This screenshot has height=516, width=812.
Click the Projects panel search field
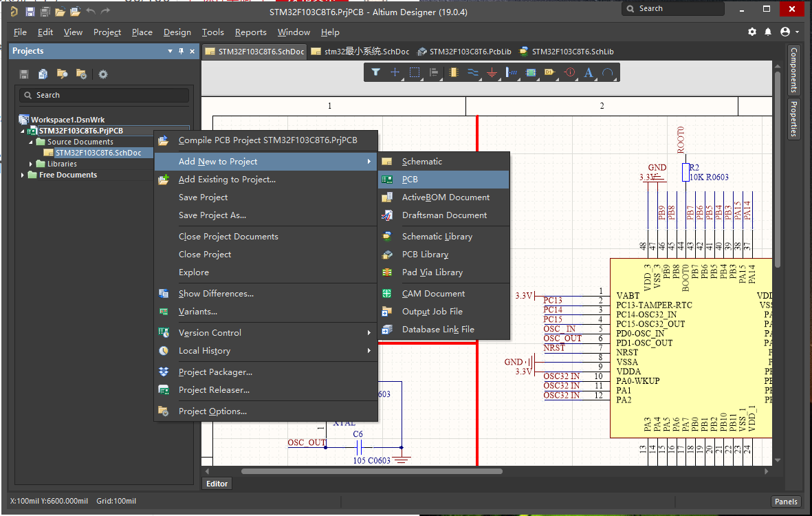tap(105, 95)
